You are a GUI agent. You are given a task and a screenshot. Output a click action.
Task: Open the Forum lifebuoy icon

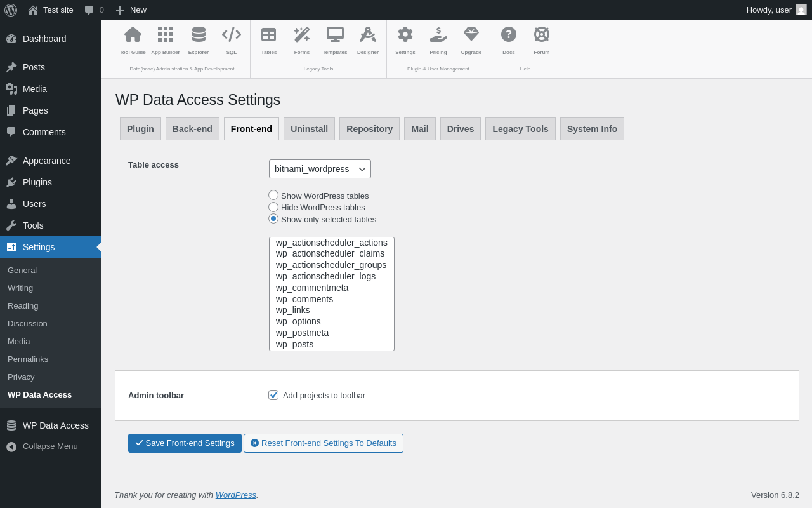pyautogui.click(x=542, y=34)
